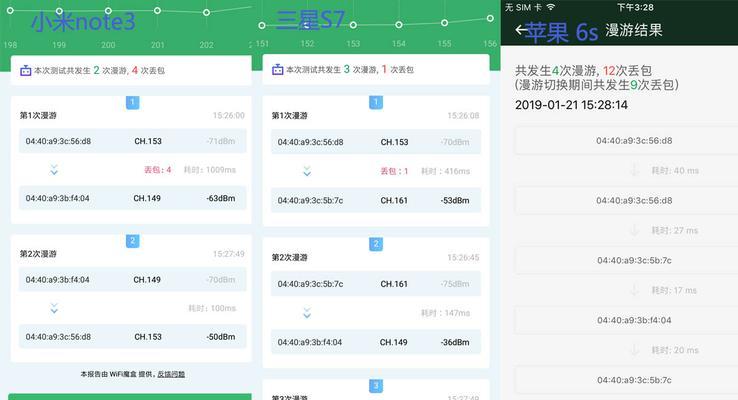Select badge 3 above the third Samsung roaming card
Image resolution: width=738 pixels, height=400 pixels.
376,386
